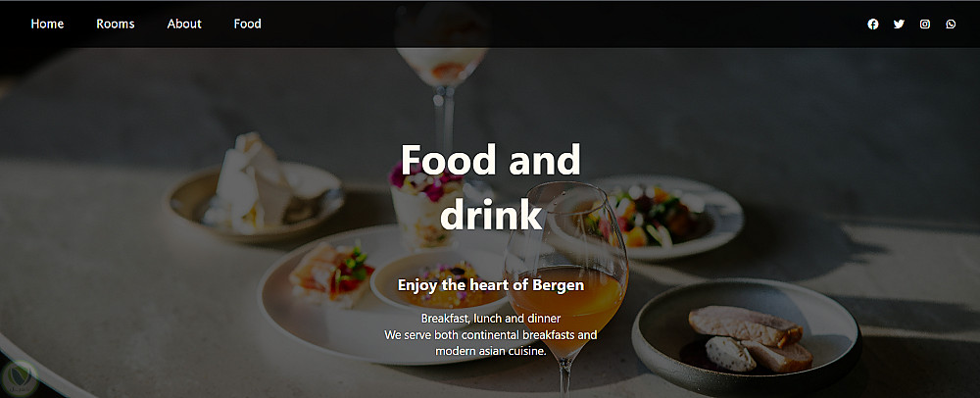Screen dimensions: 980x398
Task: Select Food in the navigation bar
Action: pos(248,24)
